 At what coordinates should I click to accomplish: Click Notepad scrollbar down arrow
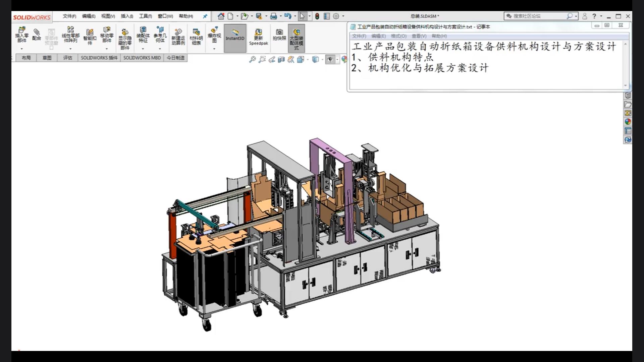coord(625,85)
